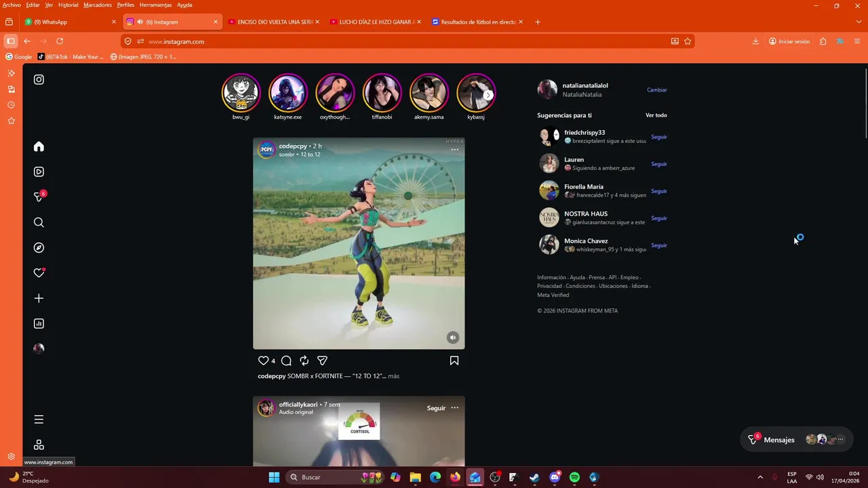This screenshot has height=488, width=868.
Task: Open browser downloads icon
Action: click(x=755, y=41)
